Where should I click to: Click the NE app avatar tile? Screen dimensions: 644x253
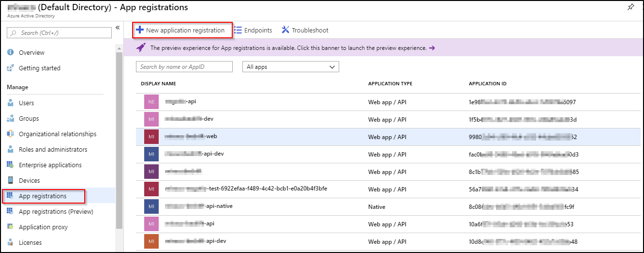point(151,102)
